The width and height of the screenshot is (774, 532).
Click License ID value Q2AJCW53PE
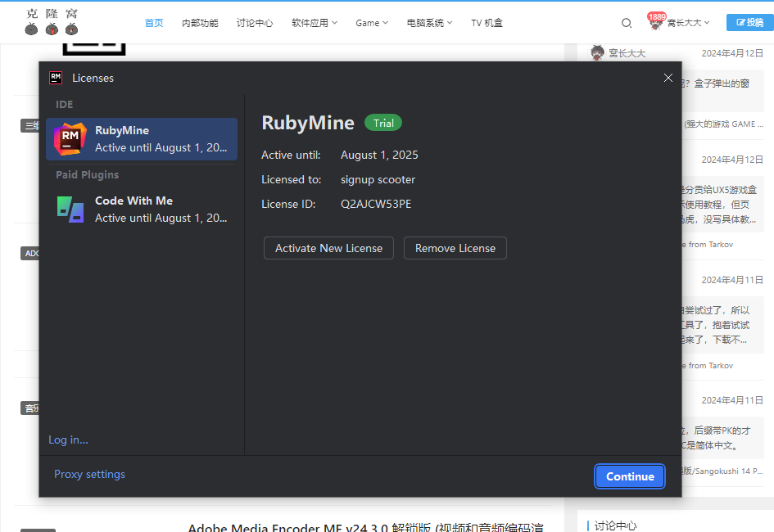point(376,204)
